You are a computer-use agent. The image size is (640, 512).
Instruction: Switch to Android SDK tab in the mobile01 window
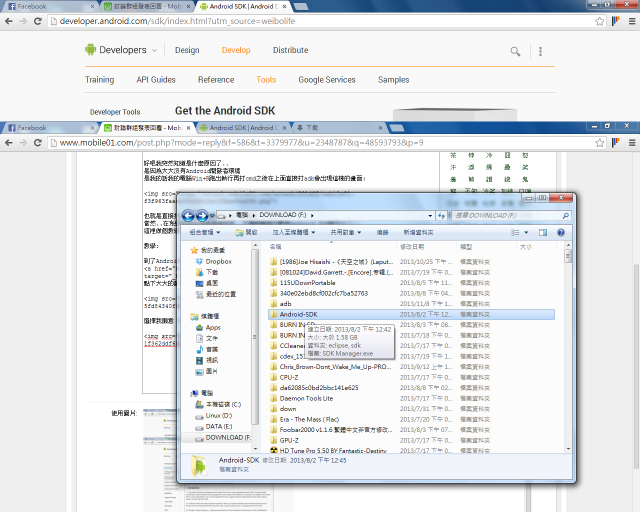point(244,128)
